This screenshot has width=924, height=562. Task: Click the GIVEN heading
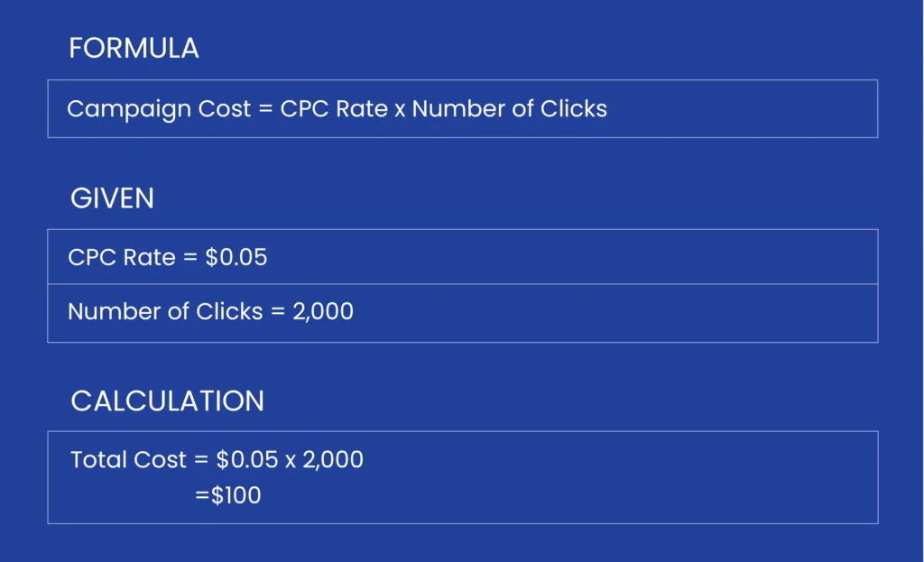[x=112, y=198]
